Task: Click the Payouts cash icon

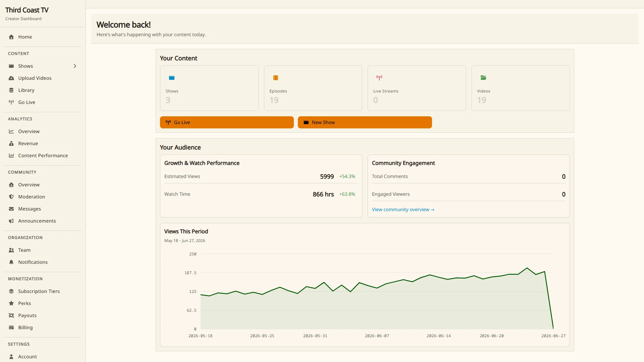Action: pyautogui.click(x=11, y=315)
